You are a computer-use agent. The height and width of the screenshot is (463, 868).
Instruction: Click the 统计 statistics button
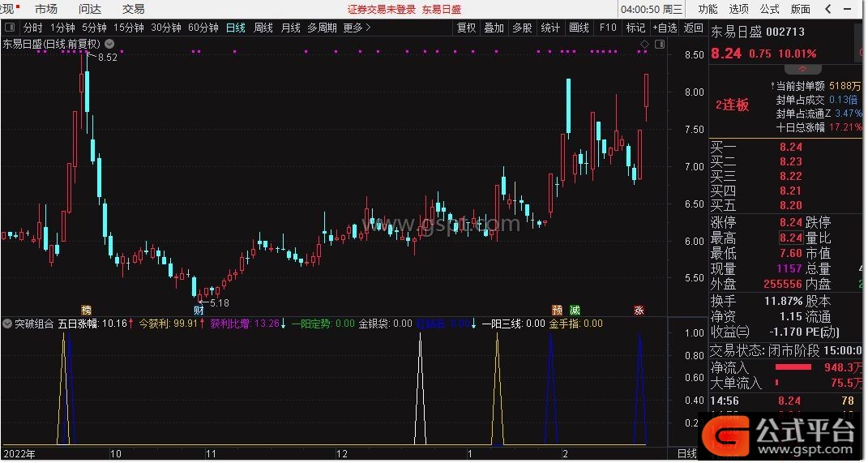tap(550, 28)
